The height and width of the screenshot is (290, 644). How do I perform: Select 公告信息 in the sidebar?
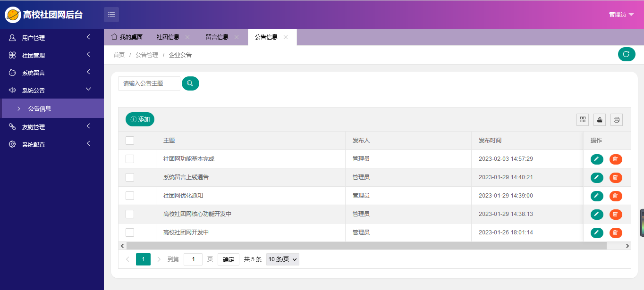coord(52,108)
